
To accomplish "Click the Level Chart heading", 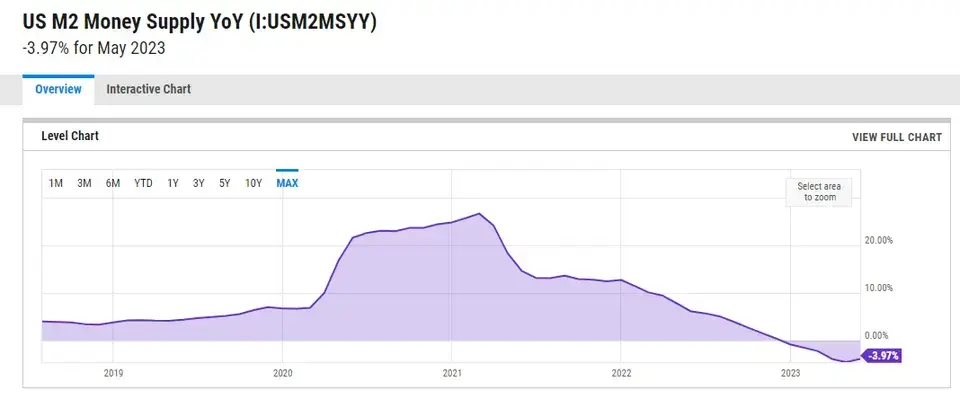I will [x=70, y=136].
